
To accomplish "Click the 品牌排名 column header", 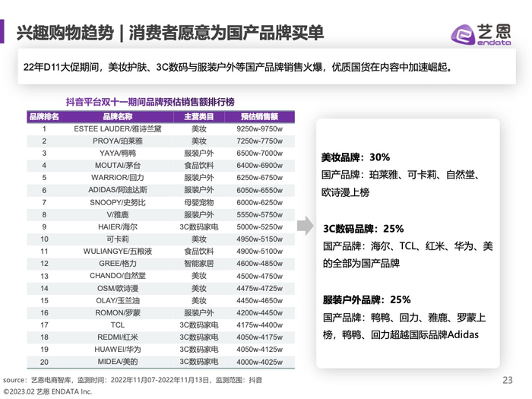I will coord(44,117).
